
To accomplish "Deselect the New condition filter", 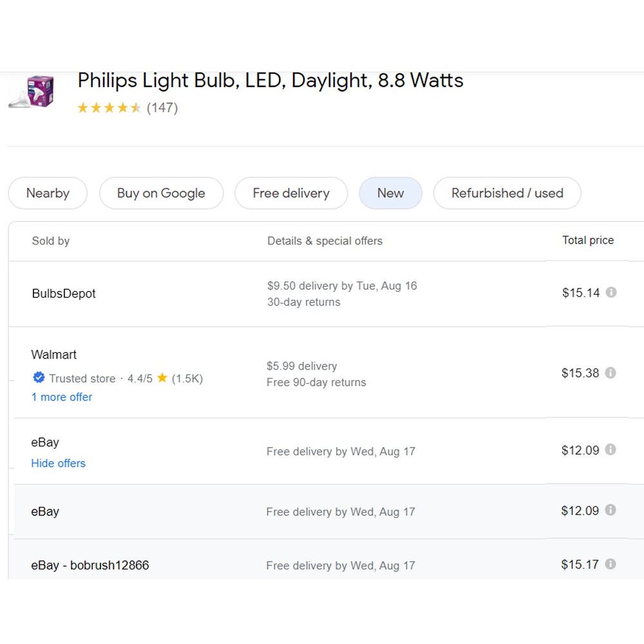I will tap(390, 193).
